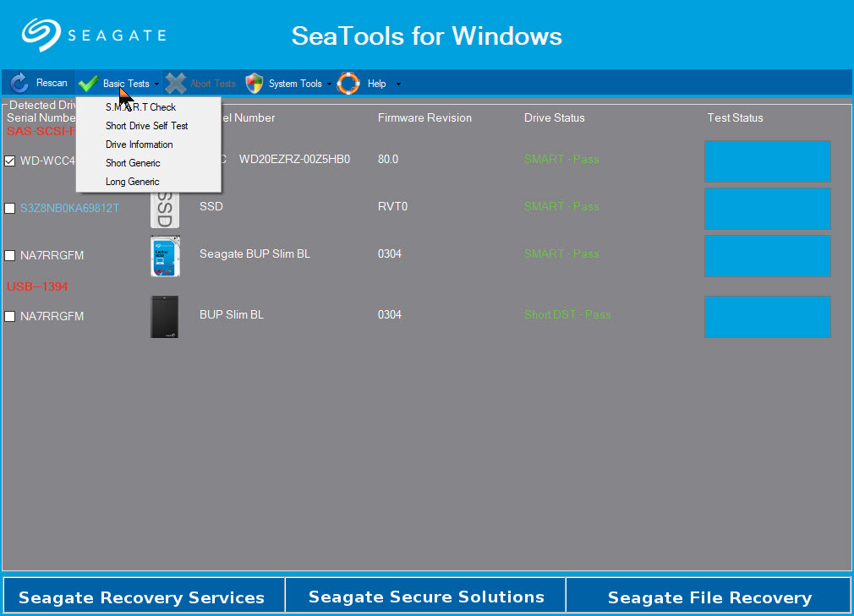Screen dimensions: 854x616
Task: Click the black BUP Slim external drive image
Action: click(165, 317)
